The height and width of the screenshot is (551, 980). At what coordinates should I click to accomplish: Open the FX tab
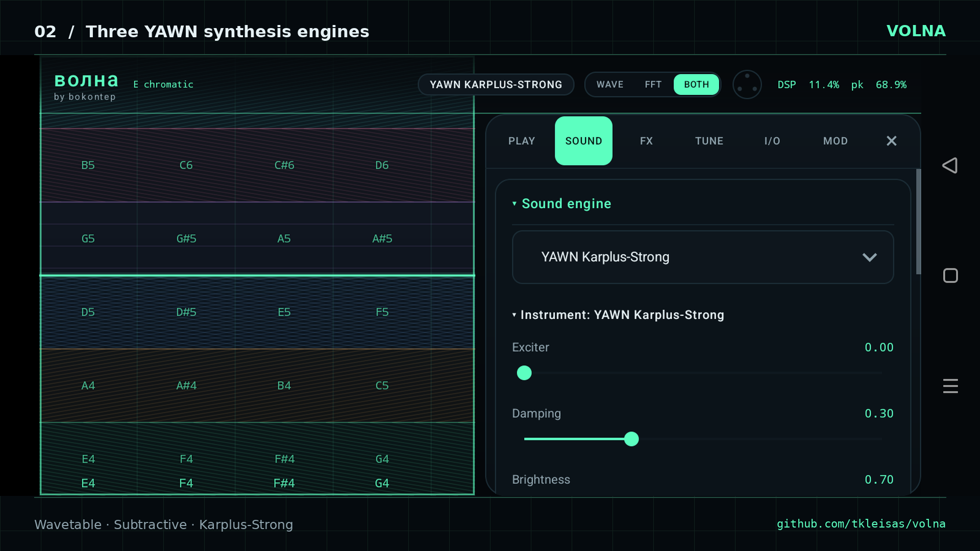[x=646, y=141]
